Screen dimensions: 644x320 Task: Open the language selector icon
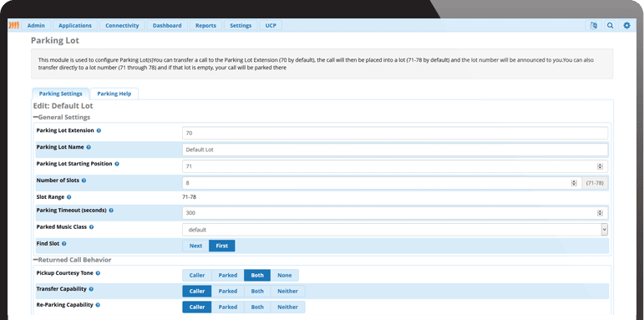pos(594,25)
